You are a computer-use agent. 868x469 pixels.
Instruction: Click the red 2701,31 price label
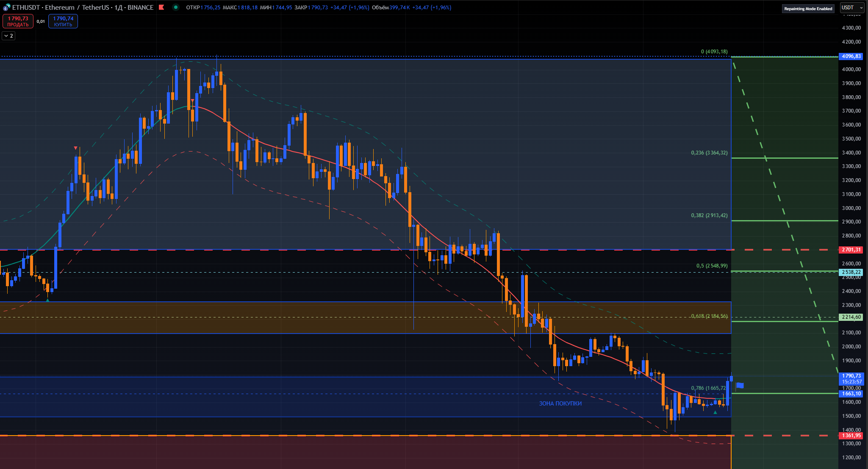851,250
